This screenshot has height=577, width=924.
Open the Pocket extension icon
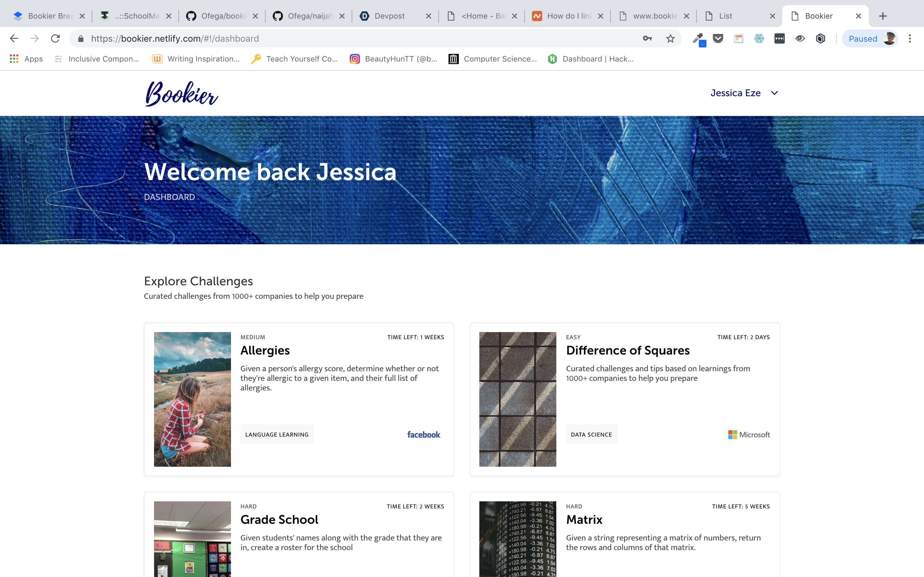718,38
